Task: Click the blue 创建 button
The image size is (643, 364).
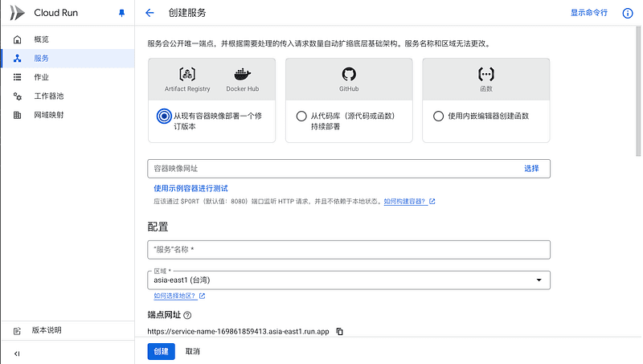Action: (x=161, y=351)
